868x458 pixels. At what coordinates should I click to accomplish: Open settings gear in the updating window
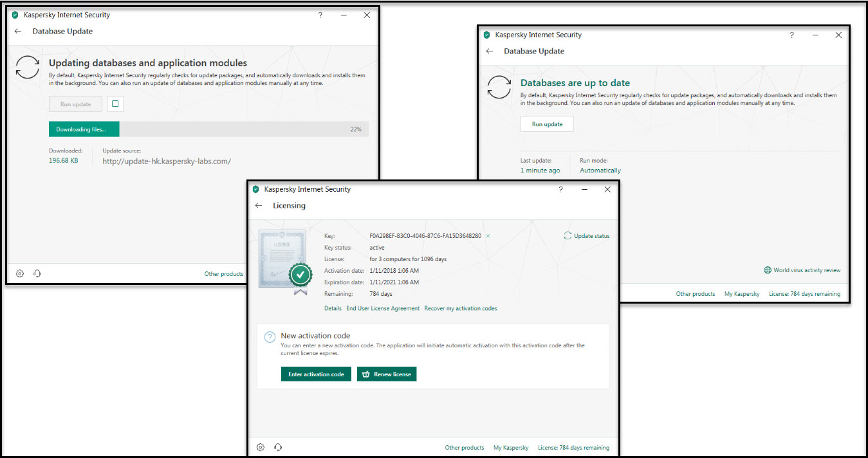coord(20,273)
